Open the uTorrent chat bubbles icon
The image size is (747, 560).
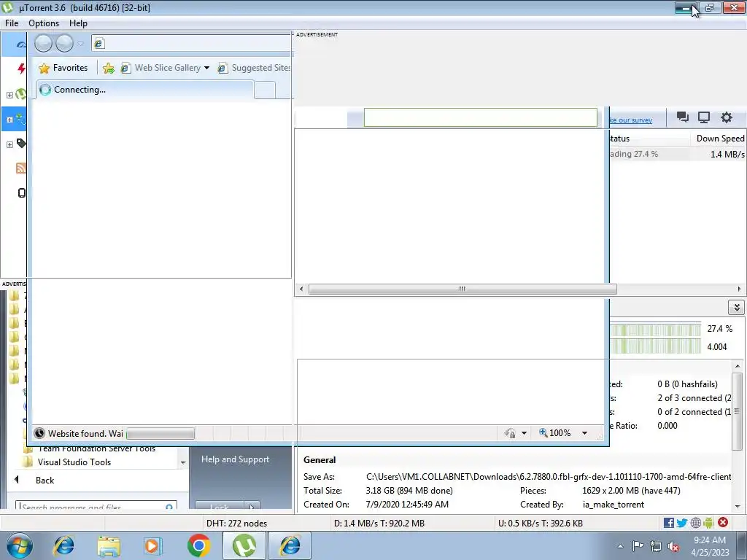(682, 117)
